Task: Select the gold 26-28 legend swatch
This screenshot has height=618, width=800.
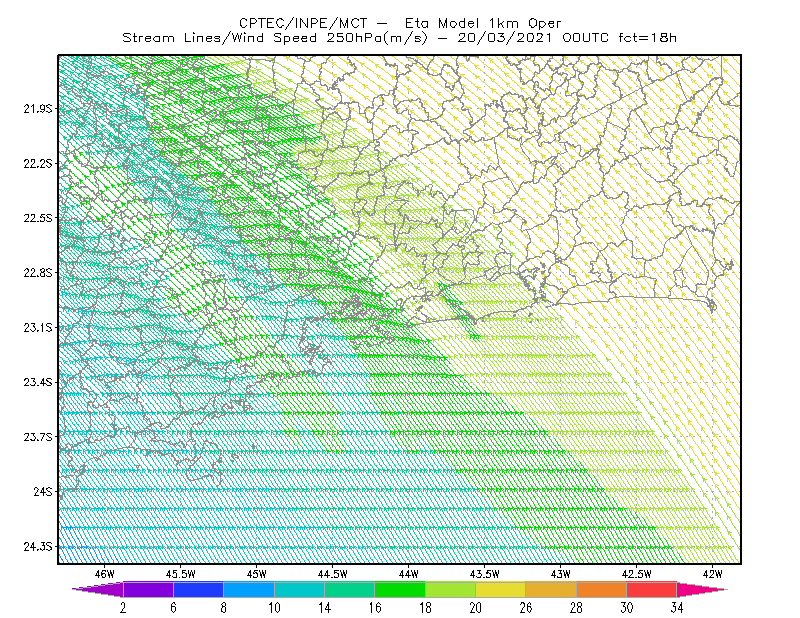Action: pyautogui.click(x=551, y=589)
